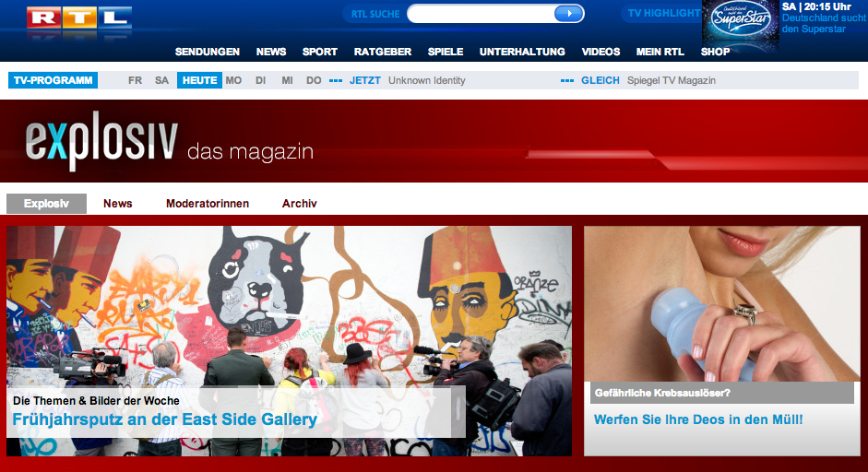Open Frühjahrsputz an der East Side Gallery headline
This screenshot has height=472, width=868.
165,419
